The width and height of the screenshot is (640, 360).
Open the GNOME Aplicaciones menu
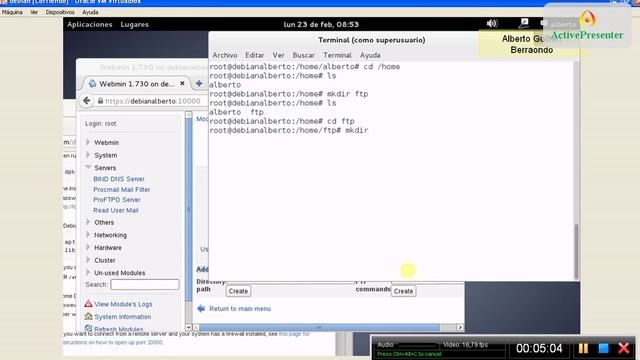(x=89, y=24)
